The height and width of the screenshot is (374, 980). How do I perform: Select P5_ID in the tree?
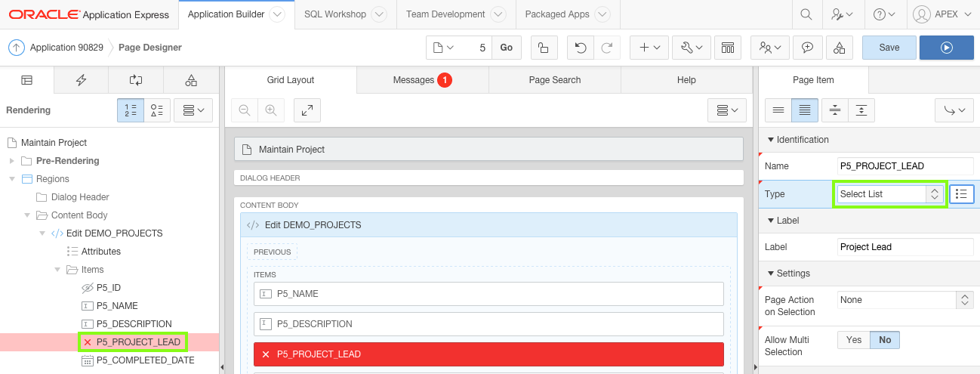(109, 288)
